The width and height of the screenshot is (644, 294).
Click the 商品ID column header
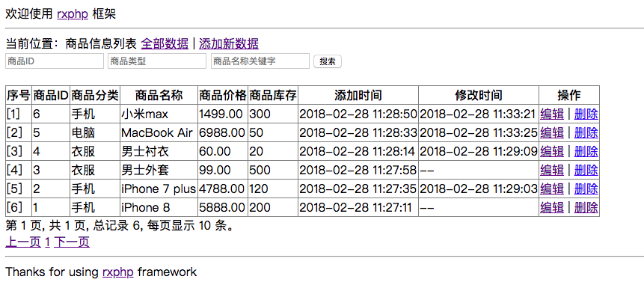tap(51, 95)
